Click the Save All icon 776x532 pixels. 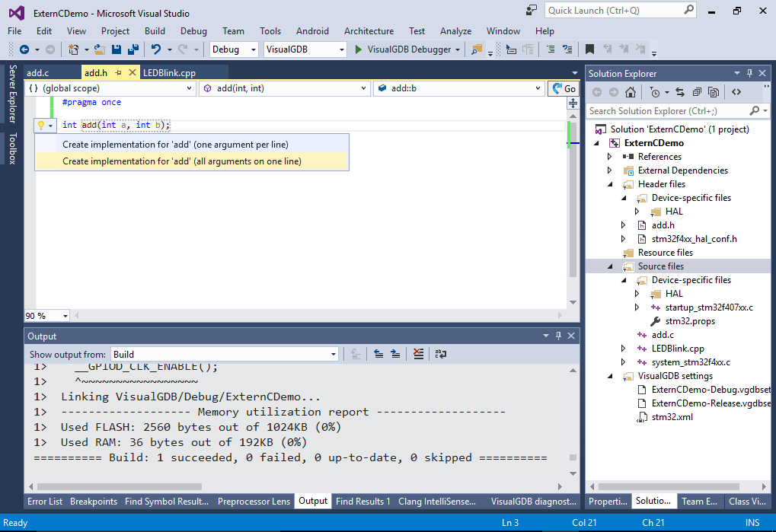click(133, 49)
